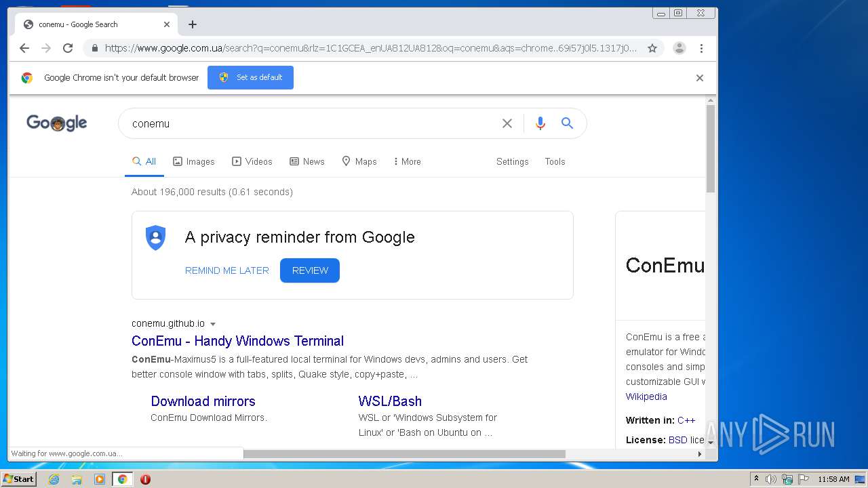This screenshot has height=488, width=868.
Task: Open Windows Explorer folder on taskbar
Action: click(x=77, y=479)
